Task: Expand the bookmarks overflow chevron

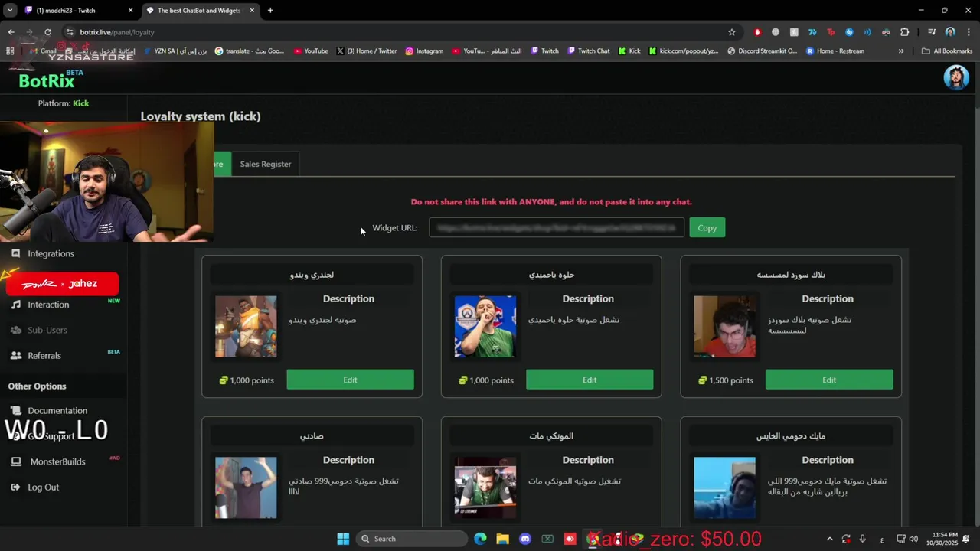Action: 901,51
